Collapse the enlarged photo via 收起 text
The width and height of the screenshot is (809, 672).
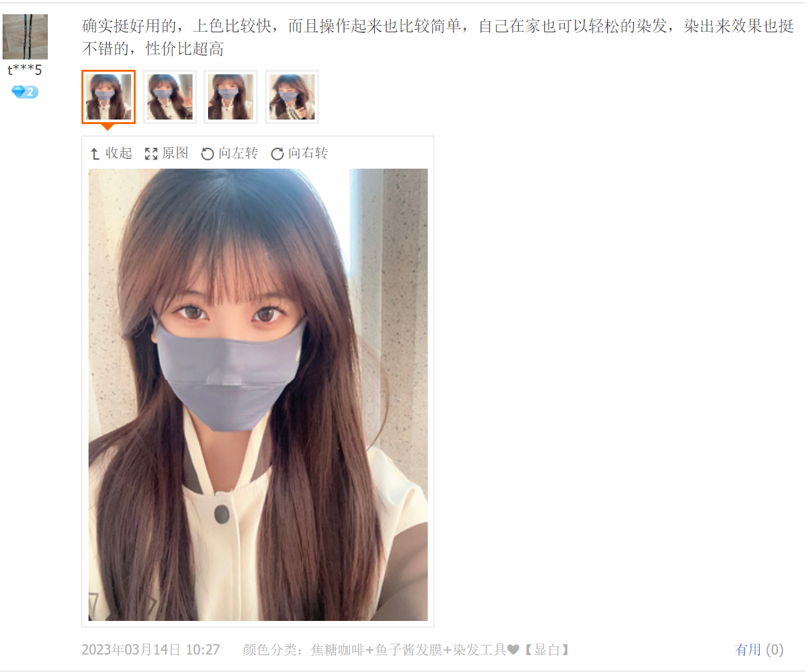[x=119, y=153]
